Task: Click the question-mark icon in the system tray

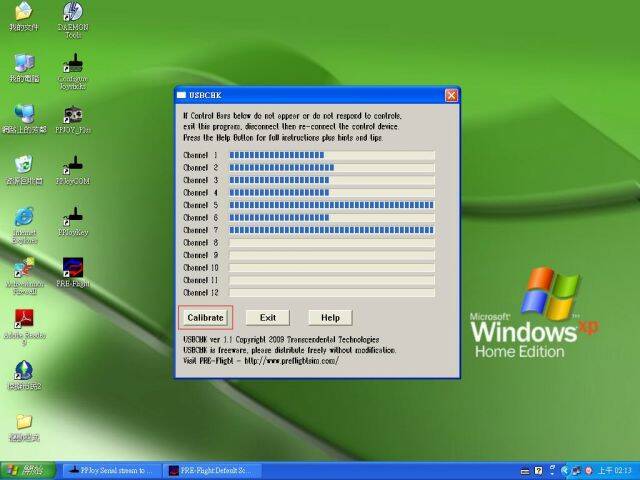Action: [x=539, y=471]
